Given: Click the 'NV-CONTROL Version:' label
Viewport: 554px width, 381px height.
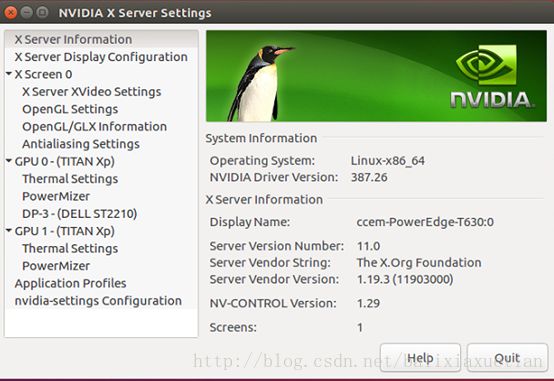Looking at the screenshot, I should click(x=273, y=303).
